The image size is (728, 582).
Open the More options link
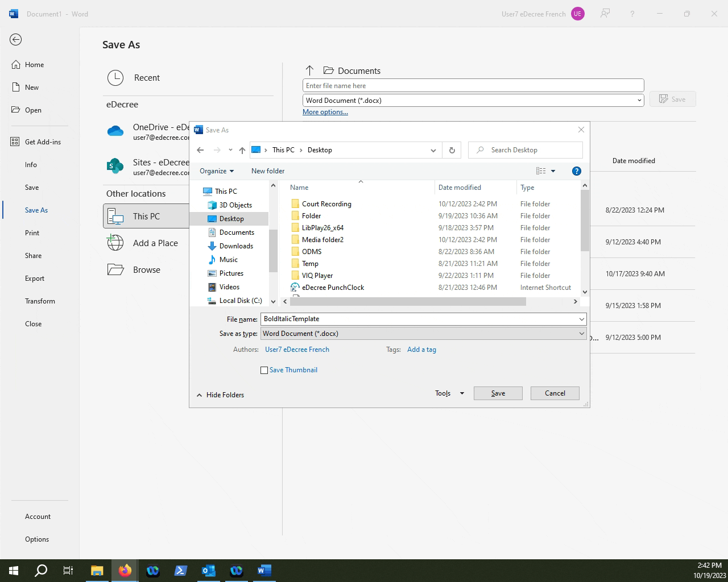point(325,112)
